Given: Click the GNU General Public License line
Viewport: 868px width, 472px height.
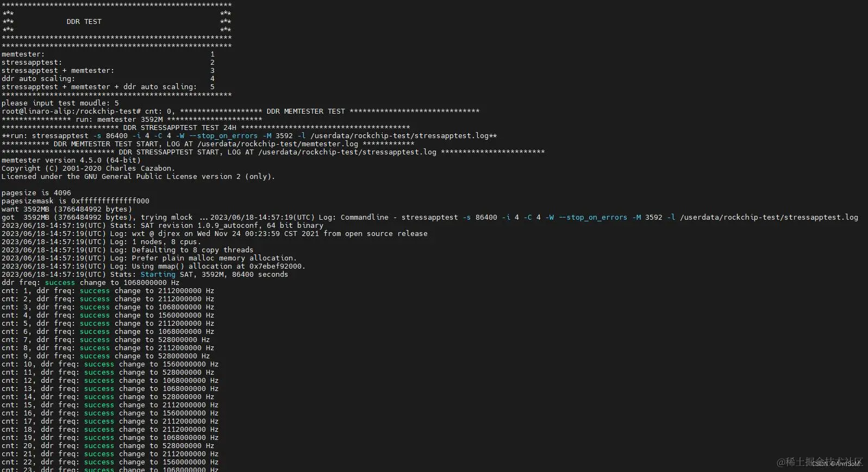Looking at the screenshot, I should (x=139, y=177).
